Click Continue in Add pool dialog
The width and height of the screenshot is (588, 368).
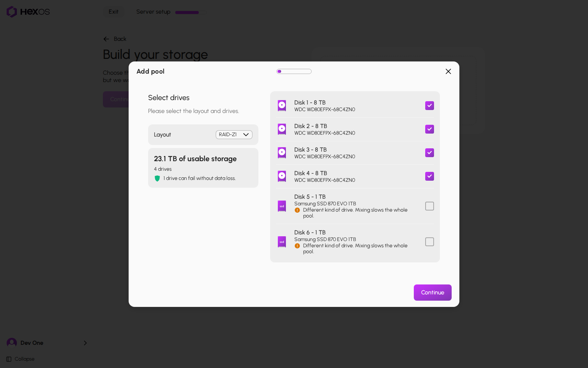coord(433,293)
